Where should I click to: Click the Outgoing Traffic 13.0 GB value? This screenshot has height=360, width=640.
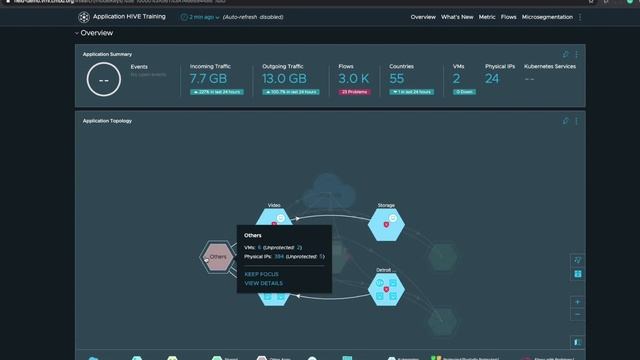pos(284,78)
